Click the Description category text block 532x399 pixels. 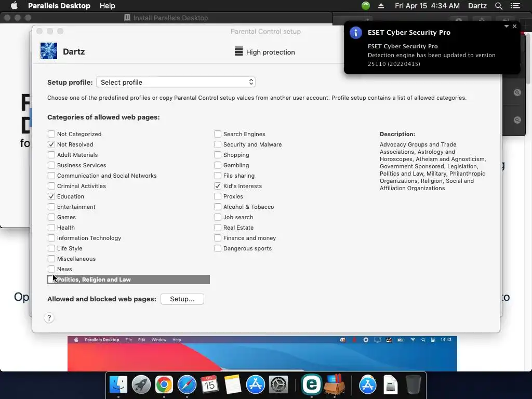click(x=433, y=166)
